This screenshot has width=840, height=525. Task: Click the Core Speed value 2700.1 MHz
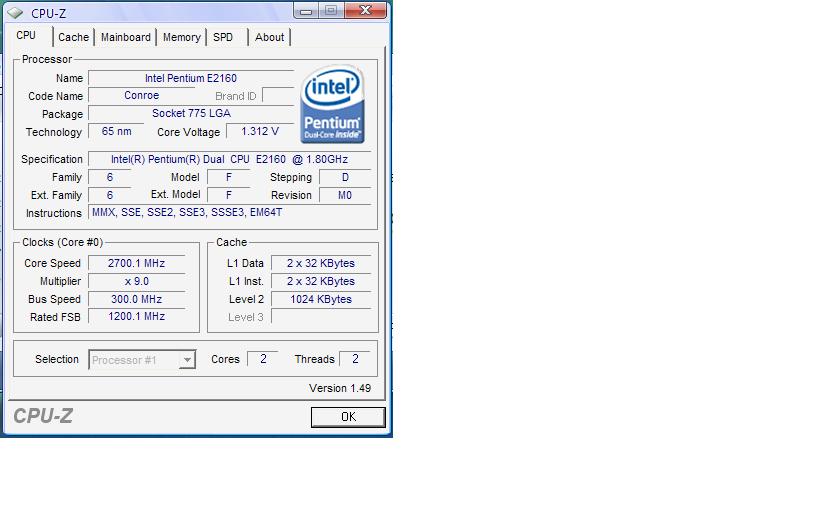[137, 263]
